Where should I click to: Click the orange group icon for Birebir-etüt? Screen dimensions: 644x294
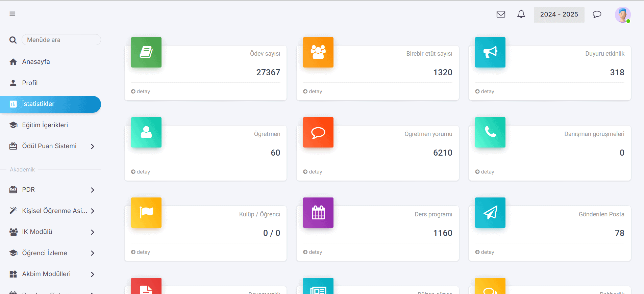[318, 52]
